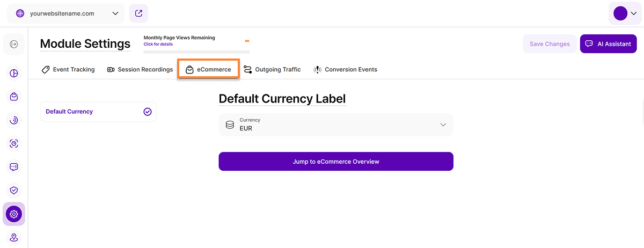This screenshot has height=248, width=644.
Task: Open the location pin sidebar icon
Action: pyautogui.click(x=14, y=237)
